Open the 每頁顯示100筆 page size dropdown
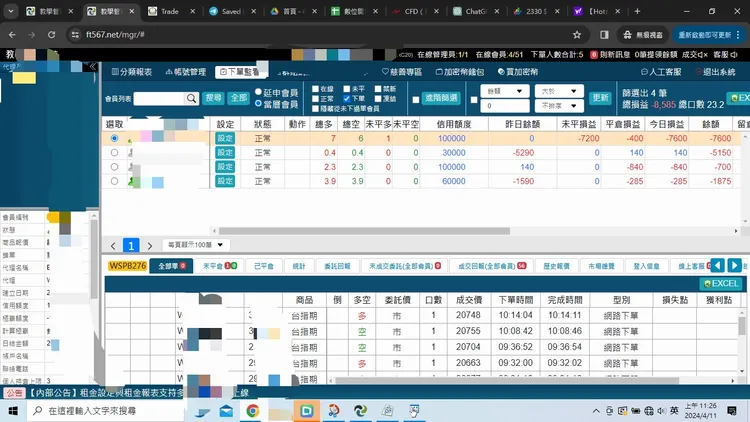750x422 pixels. [x=196, y=245]
